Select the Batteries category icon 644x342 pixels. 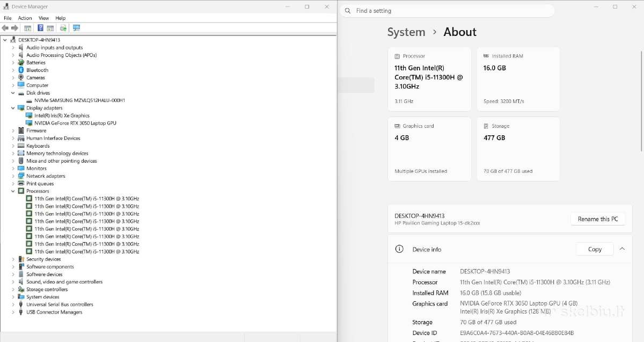point(21,63)
